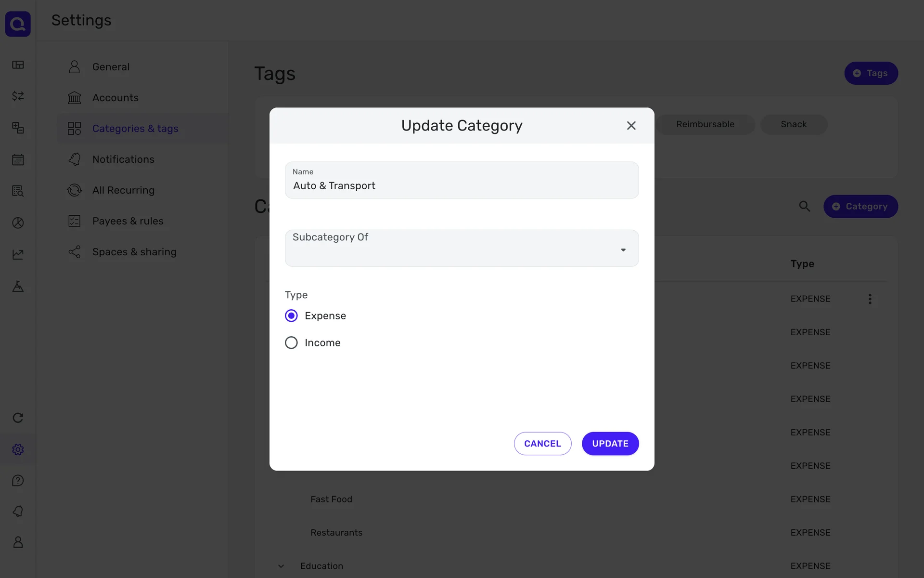Close the Update Category dialog
Screen dimensions: 924x578
pos(631,126)
